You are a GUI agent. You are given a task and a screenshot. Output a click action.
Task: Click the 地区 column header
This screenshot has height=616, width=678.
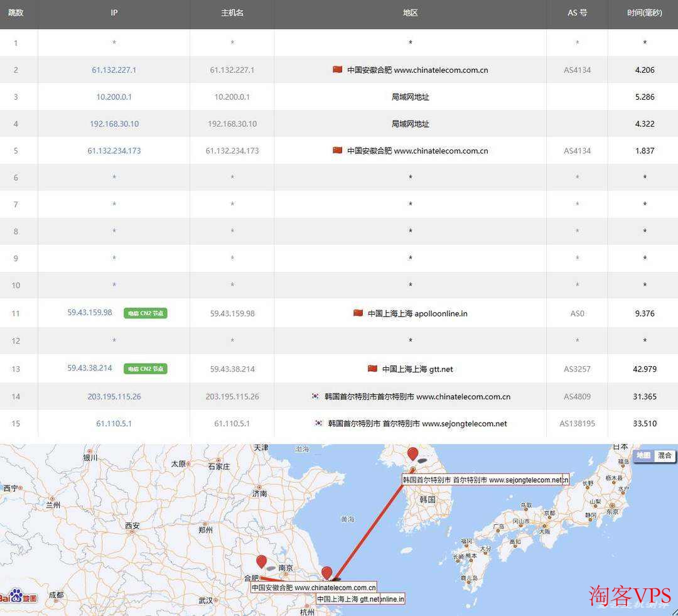pos(410,13)
